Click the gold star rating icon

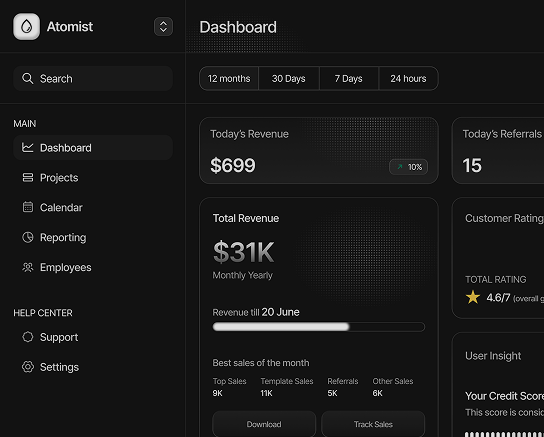pyautogui.click(x=473, y=297)
